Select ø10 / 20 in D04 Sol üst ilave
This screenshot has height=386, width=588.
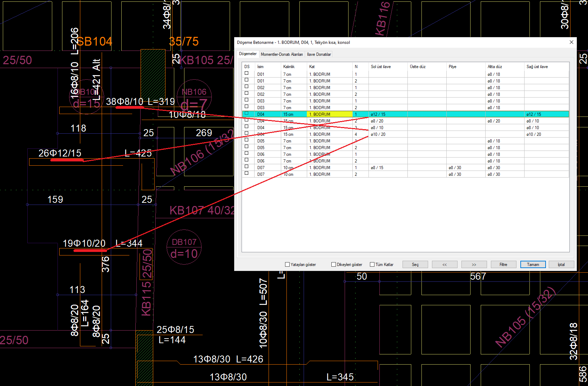click(x=388, y=134)
